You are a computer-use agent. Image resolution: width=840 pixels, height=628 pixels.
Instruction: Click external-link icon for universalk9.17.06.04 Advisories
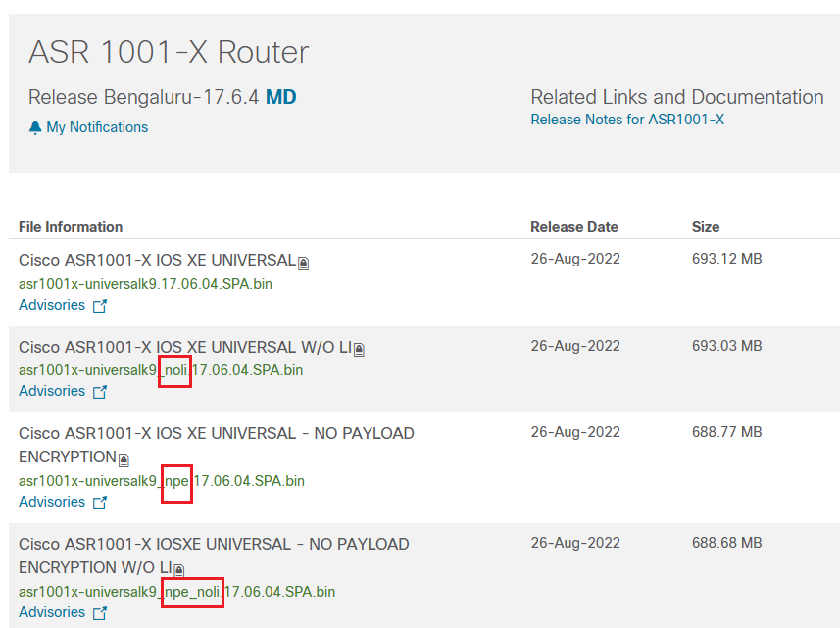pos(100,305)
